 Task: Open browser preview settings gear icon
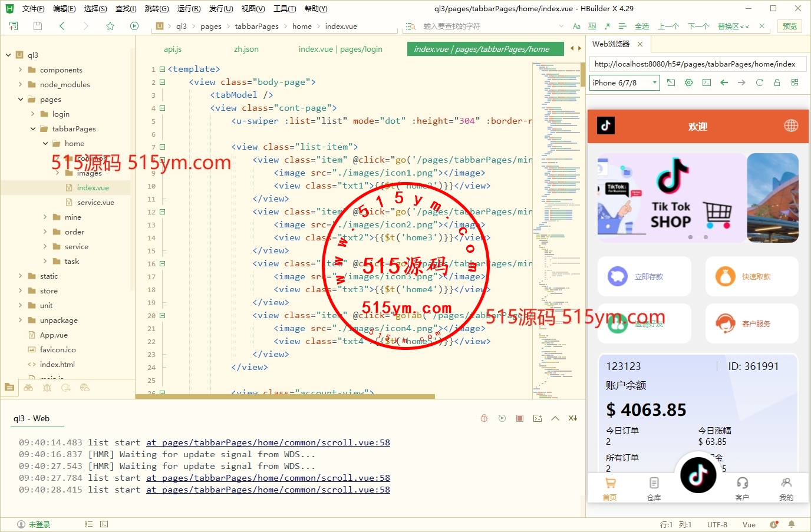point(688,83)
